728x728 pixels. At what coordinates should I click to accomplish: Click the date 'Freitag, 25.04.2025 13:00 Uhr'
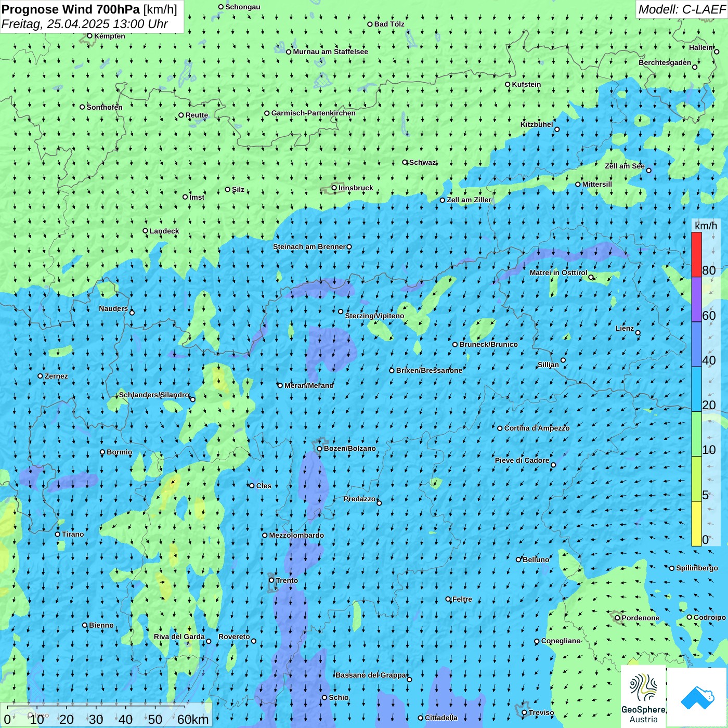pyautogui.click(x=85, y=24)
